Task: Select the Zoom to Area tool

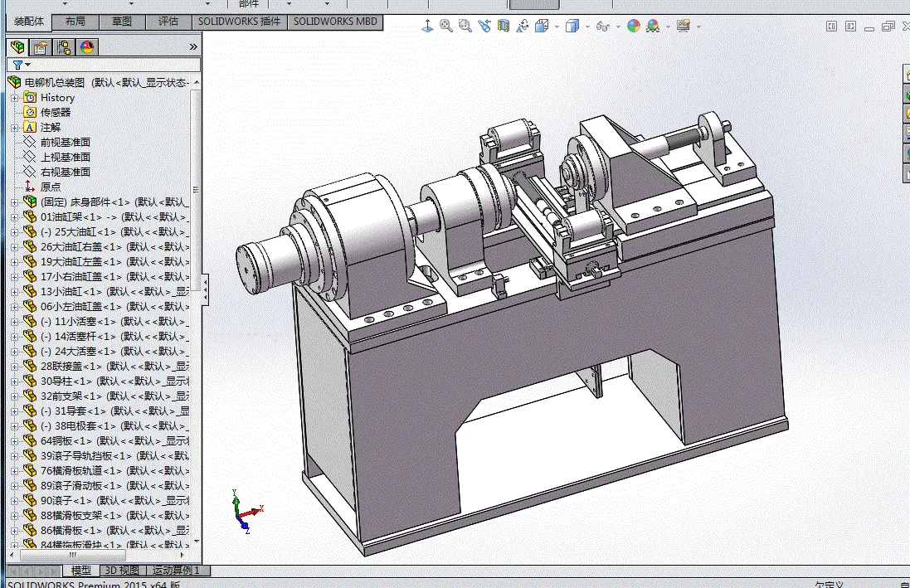Action: pos(465,27)
